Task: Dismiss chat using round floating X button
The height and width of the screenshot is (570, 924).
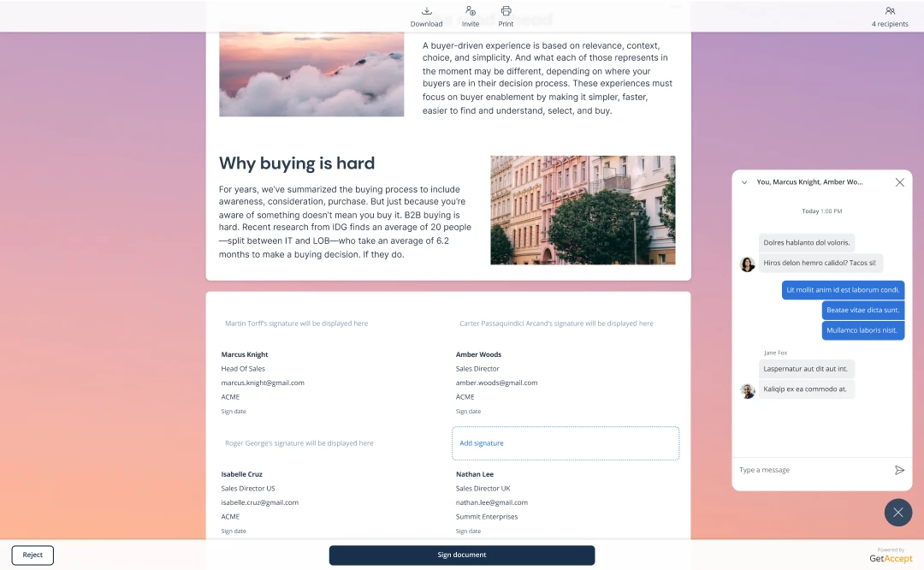Action: click(897, 513)
